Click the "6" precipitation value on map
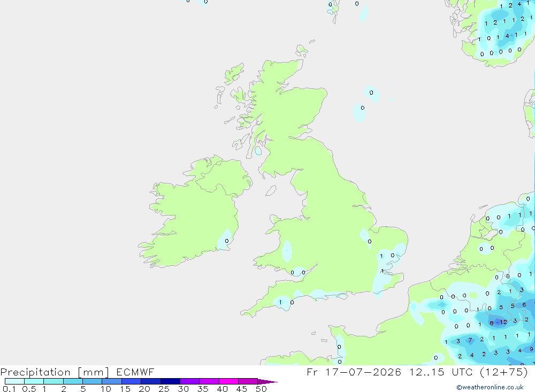 coord(524,304)
